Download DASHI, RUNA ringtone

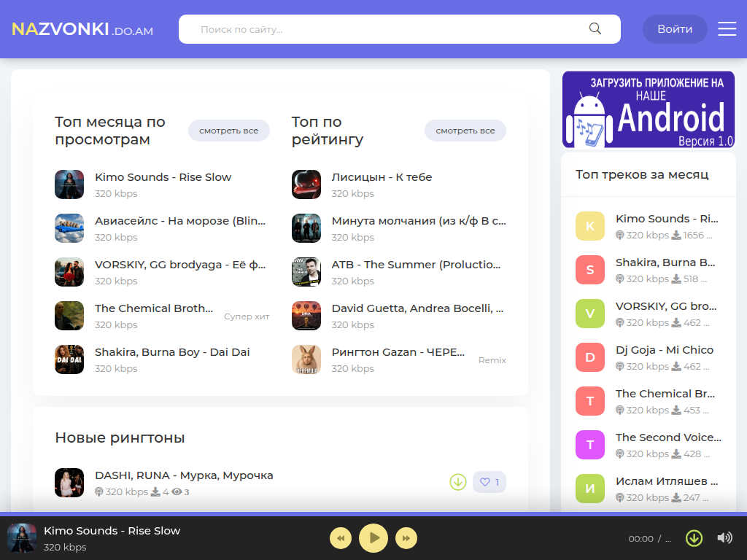tap(458, 482)
